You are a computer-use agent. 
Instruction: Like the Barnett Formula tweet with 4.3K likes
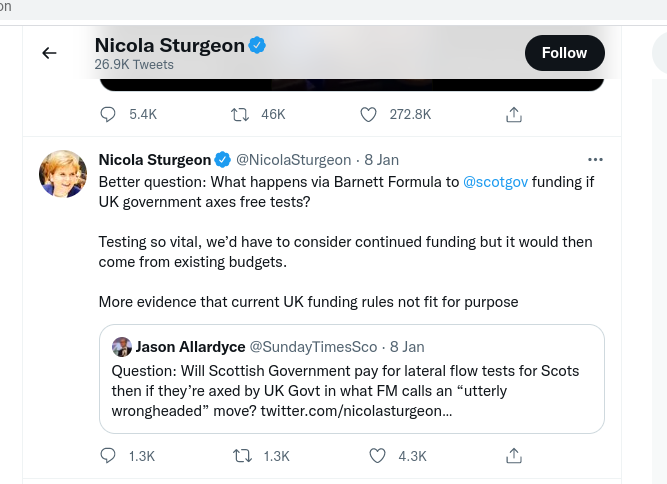(x=377, y=456)
